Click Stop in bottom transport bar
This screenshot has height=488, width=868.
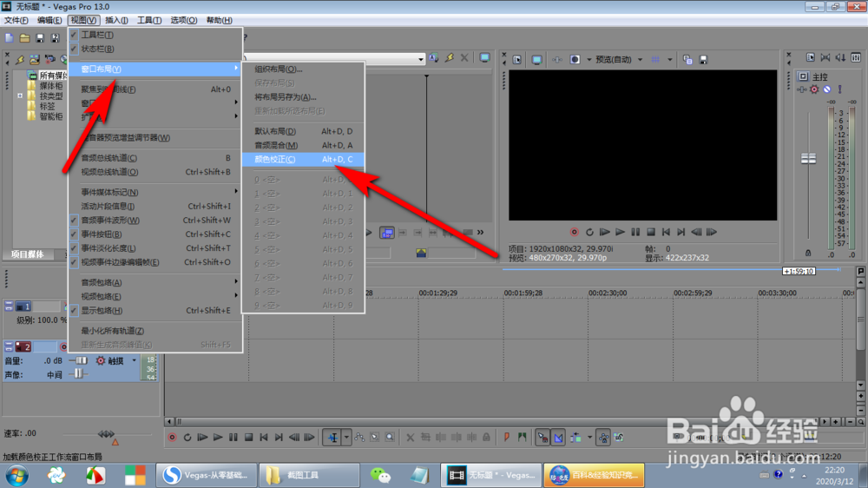(x=248, y=438)
